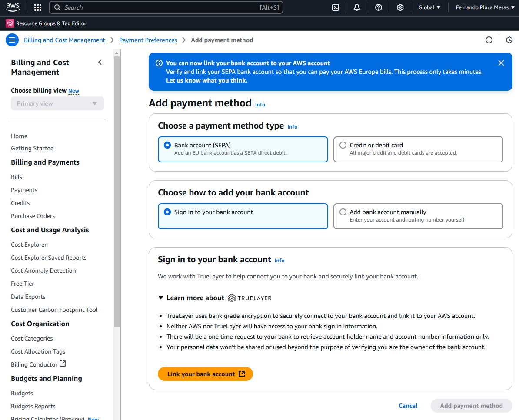
Task: Collapse the Billing and Cost Management sidebar
Action: click(x=100, y=63)
